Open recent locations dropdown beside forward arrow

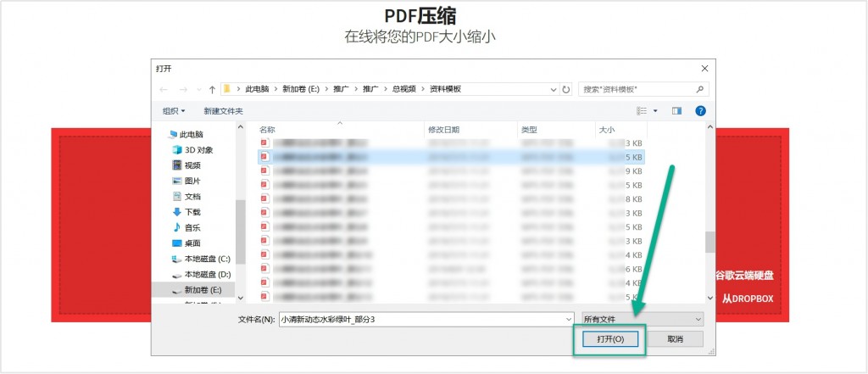[199, 90]
